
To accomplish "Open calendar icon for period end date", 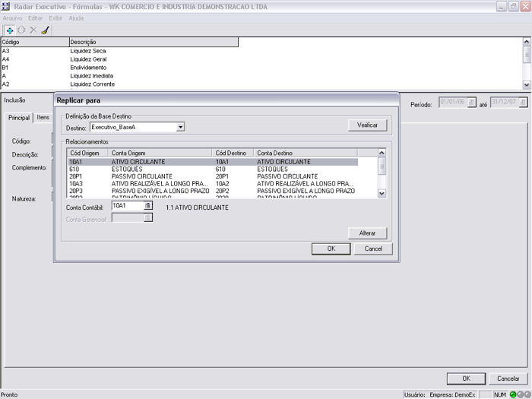I will [524, 103].
